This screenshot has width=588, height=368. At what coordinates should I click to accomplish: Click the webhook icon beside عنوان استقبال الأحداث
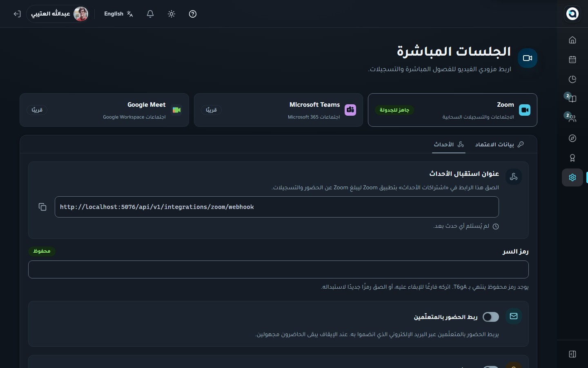[x=514, y=177]
